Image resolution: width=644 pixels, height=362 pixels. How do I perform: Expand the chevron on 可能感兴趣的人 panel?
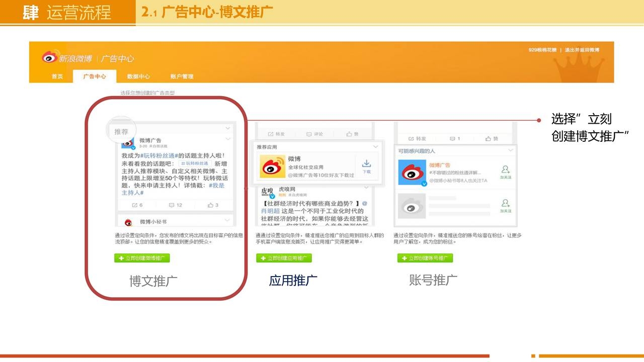point(511,150)
